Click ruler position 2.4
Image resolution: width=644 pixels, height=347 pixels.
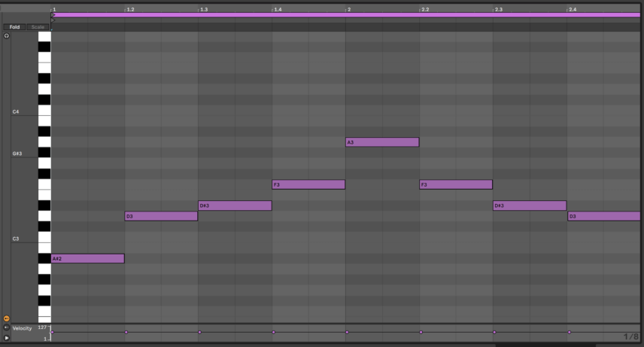click(x=572, y=10)
